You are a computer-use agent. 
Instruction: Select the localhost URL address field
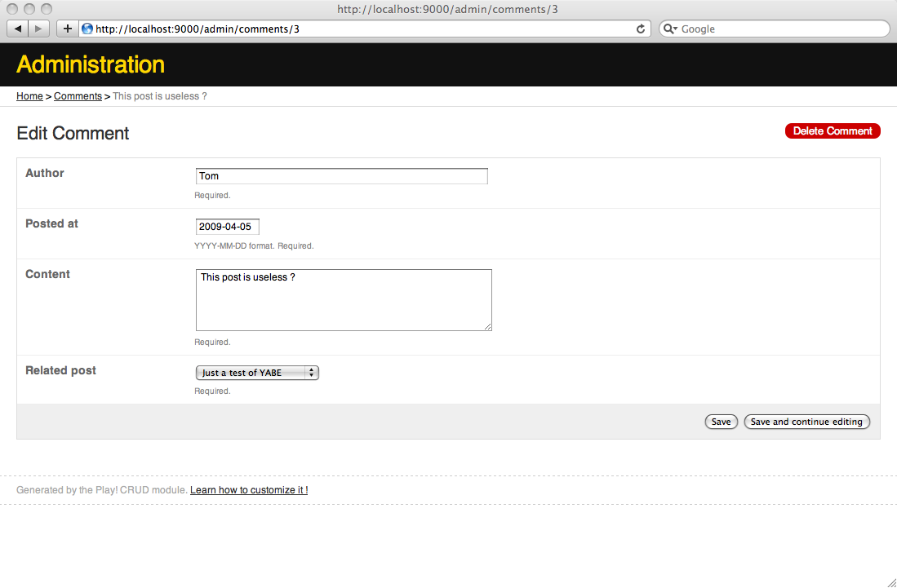click(x=359, y=29)
